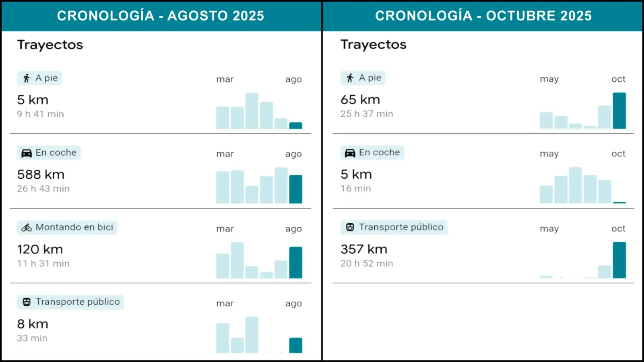Viewport: 644px width, 362px height.
Task: Open the 588 km car distance entry
Action: pyautogui.click(x=41, y=175)
